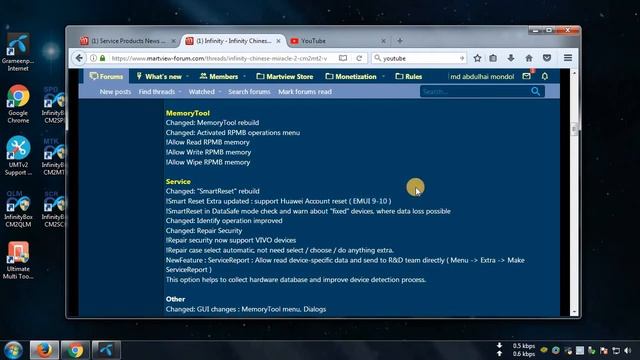Screen dimensions: 640x360
Task: Open the Members menu item
Action: 219,76
